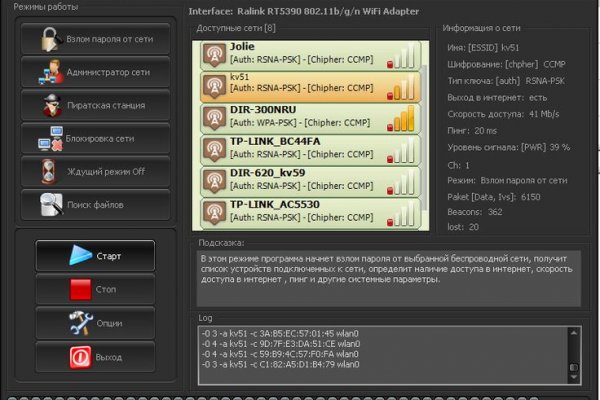
Task: Click the red square Стоп icon
Action: point(81,289)
